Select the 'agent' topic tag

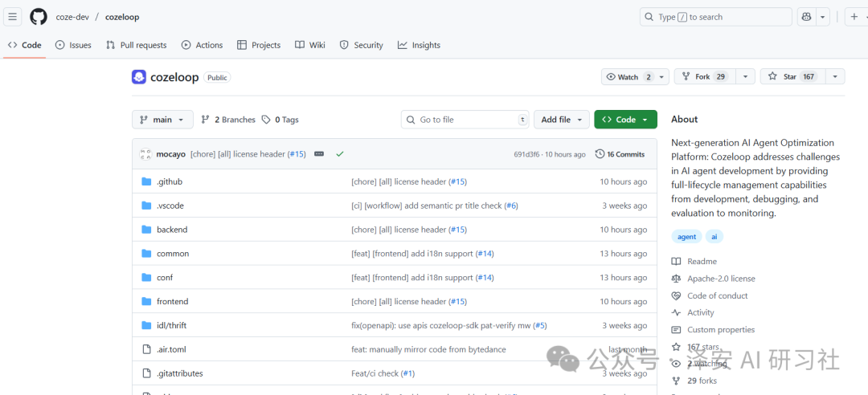[x=686, y=237]
